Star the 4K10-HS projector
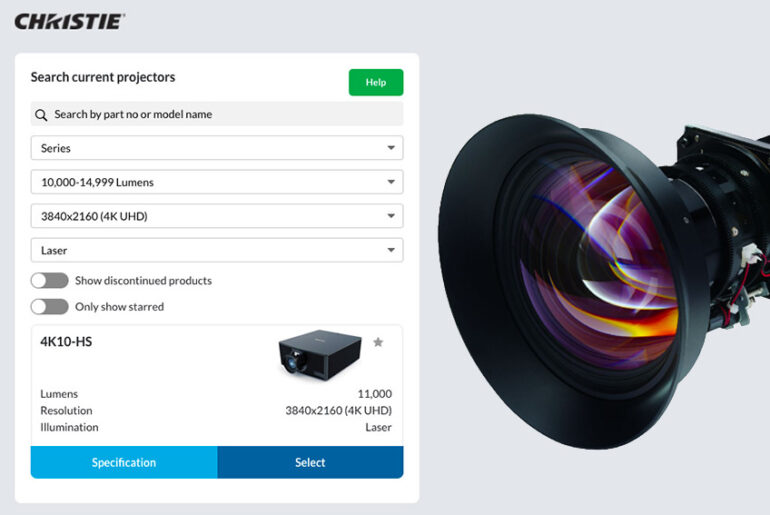Image resolution: width=770 pixels, height=515 pixels. tap(378, 342)
